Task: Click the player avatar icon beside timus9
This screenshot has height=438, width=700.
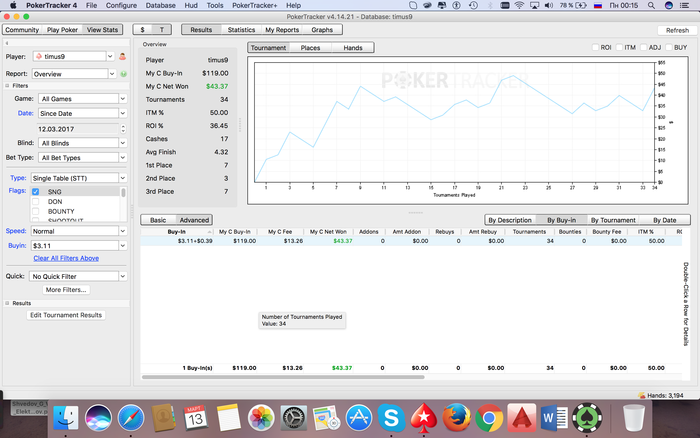Action: click(x=122, y=57)
